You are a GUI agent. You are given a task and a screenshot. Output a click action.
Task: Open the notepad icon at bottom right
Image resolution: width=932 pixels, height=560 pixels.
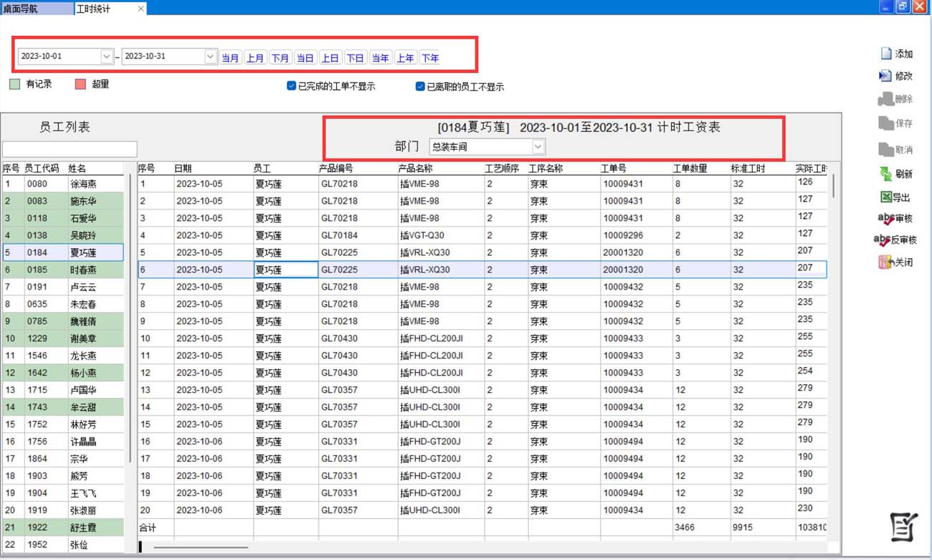coord(903,527)
